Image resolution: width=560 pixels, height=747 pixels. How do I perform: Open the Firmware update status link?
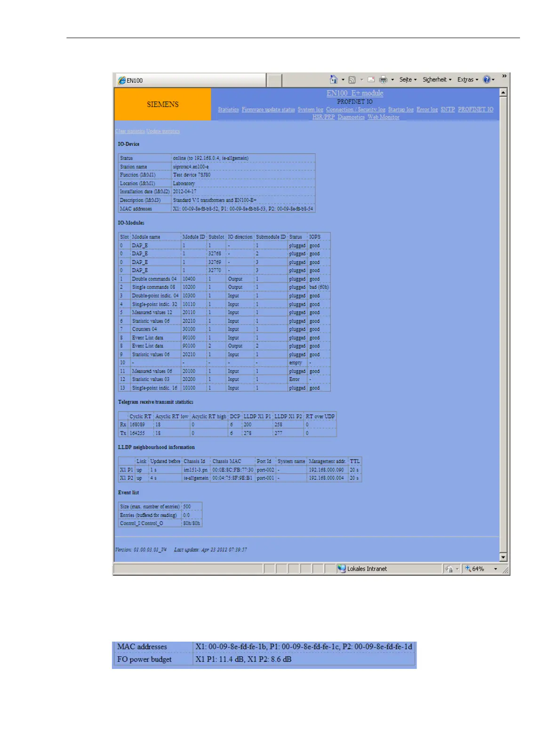[268, 110]
